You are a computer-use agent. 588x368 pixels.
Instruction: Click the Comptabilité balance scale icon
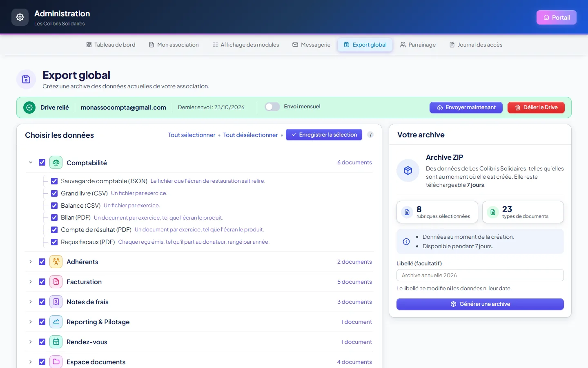[x=56, y=162]
